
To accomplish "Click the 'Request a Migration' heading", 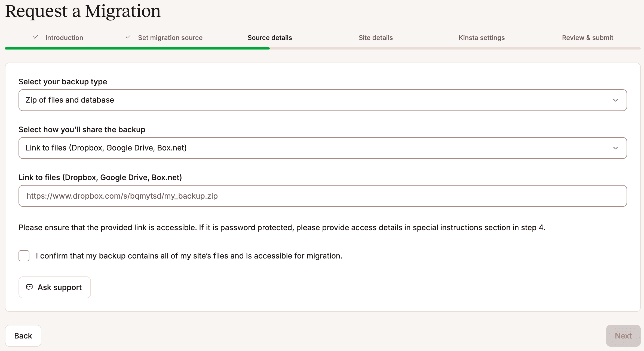I will [x=83, y=11].
